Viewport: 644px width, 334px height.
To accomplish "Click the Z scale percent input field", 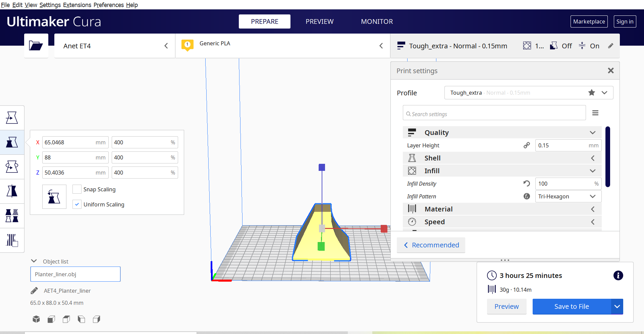I will tap(145, 173).
